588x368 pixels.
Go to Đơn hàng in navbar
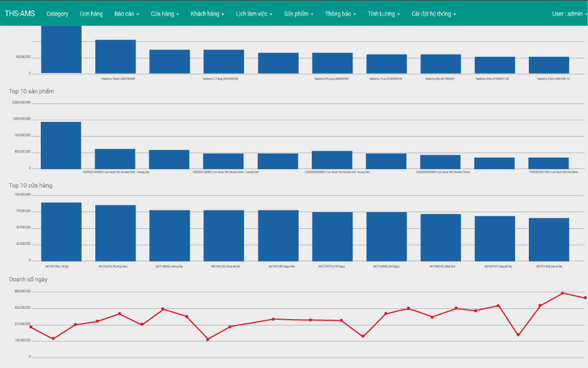point(91,13)
